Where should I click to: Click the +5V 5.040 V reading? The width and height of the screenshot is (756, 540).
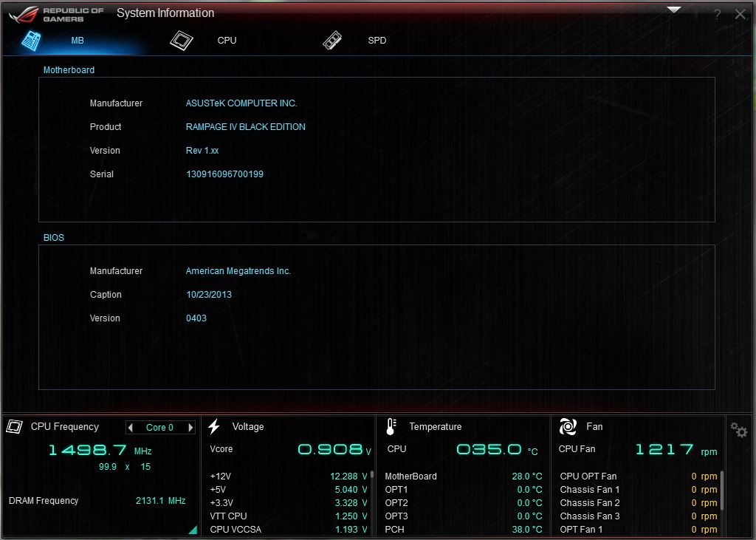tap(351, 490)
